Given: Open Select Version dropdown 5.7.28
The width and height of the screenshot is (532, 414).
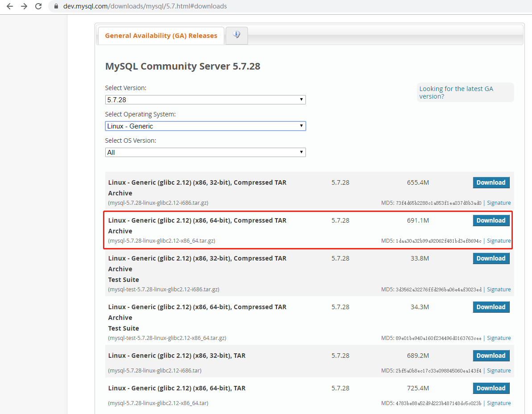Looking at the screenshot, I should point(205,100).
